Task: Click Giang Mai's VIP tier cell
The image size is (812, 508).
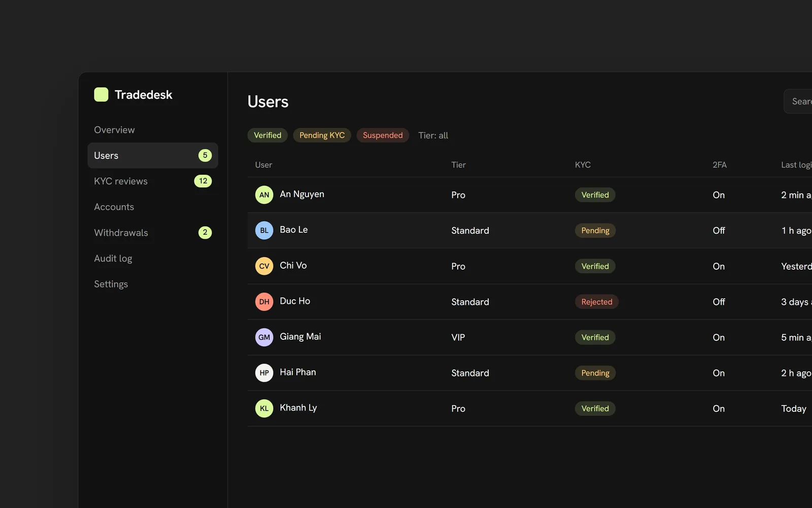Action: click(458, 337)
